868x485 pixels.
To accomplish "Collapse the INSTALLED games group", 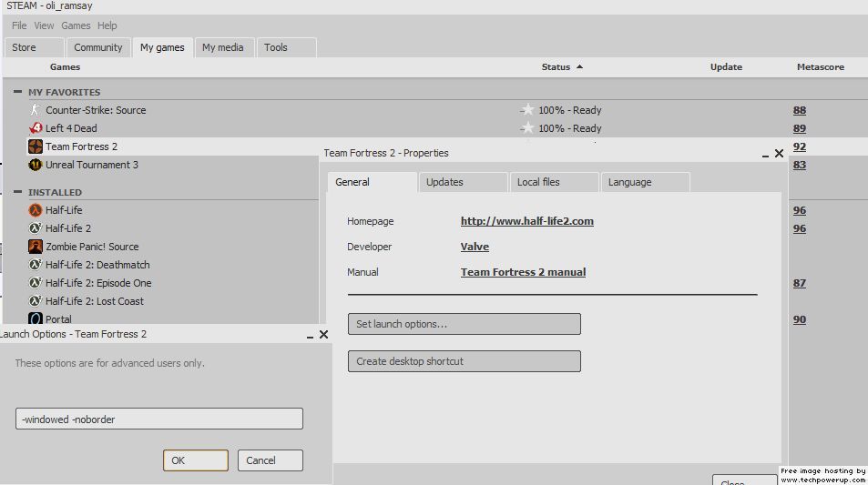I will (18, 192).
